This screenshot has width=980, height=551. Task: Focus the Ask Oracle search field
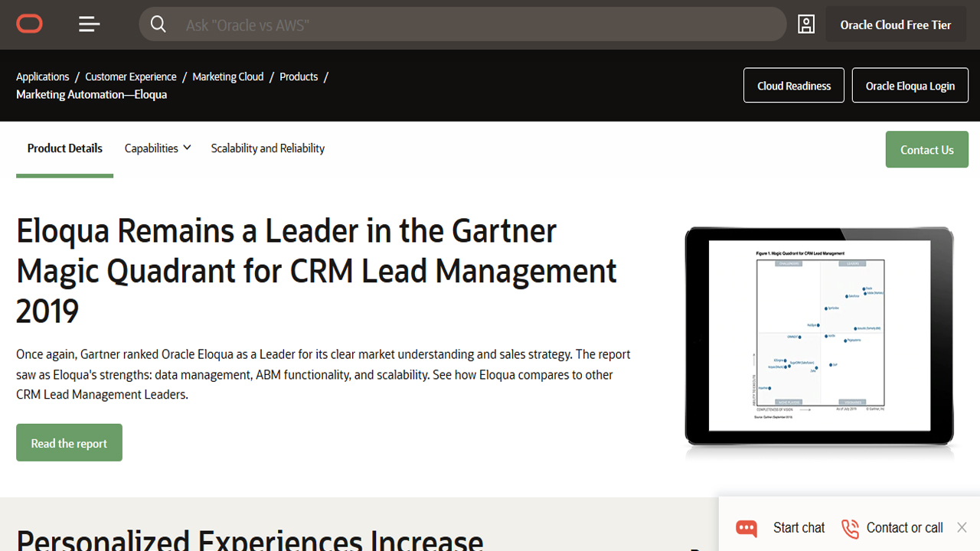pyautogui.click(x=462, y=24)
